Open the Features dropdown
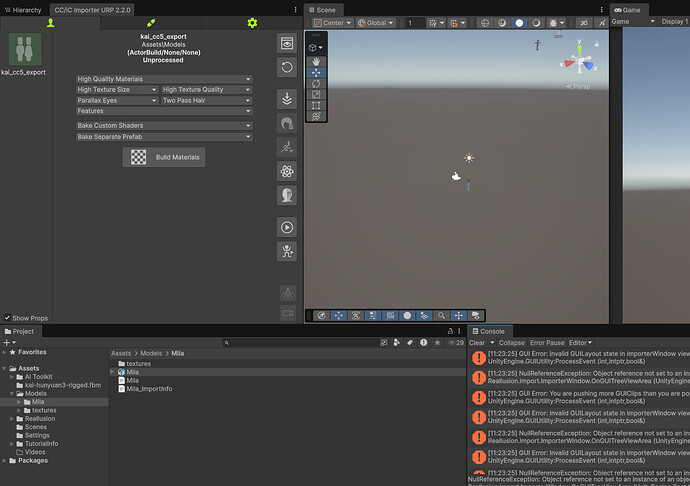690x486 pixels. [x=164, y=111]
